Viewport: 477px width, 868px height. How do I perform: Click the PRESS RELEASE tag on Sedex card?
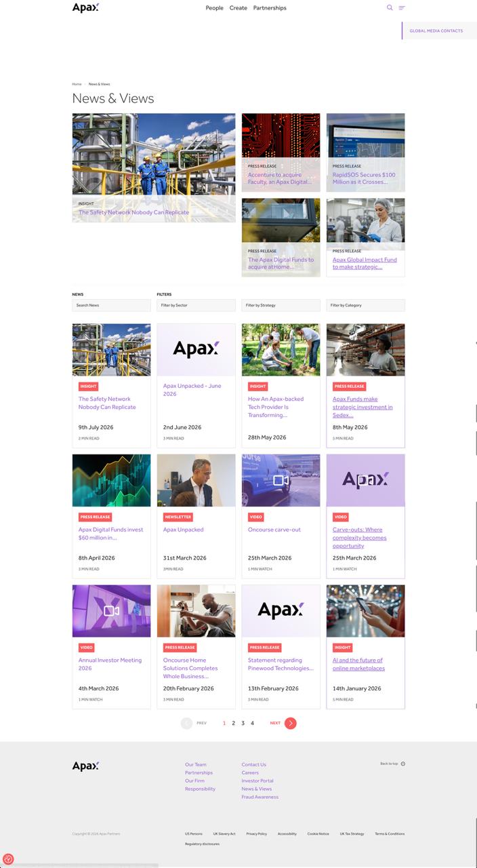349,387
